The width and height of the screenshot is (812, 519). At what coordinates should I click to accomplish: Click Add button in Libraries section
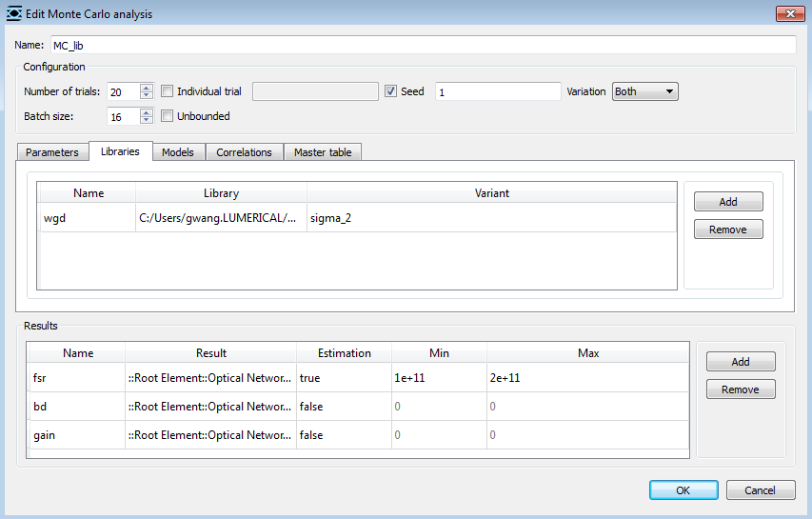[728, 202]
